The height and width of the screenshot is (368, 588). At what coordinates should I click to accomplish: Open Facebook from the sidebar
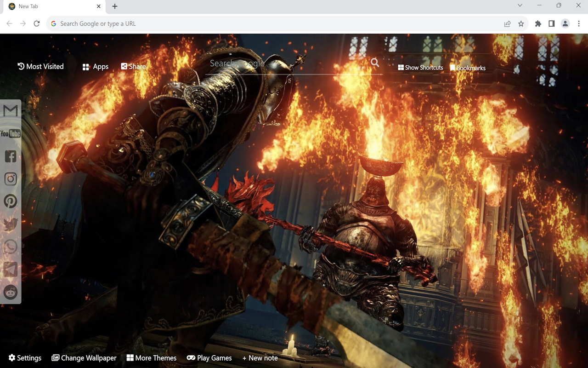pyautogui.click(x=10, y=156)
